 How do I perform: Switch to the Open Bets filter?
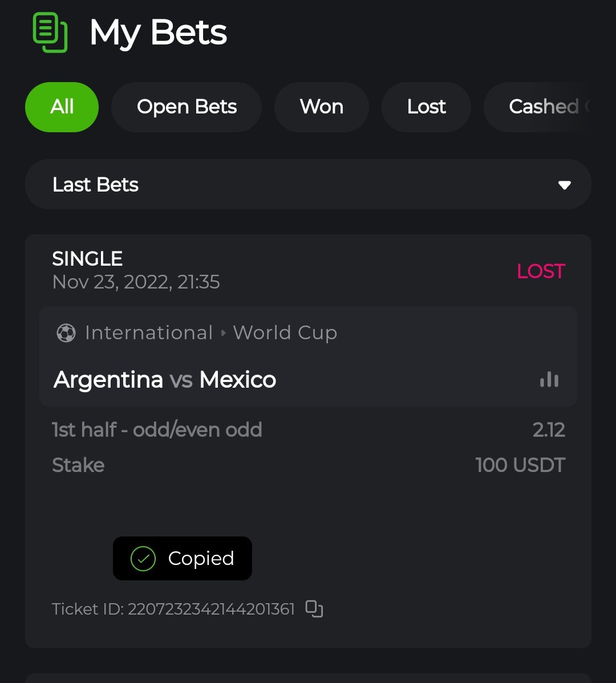point(187,107)
